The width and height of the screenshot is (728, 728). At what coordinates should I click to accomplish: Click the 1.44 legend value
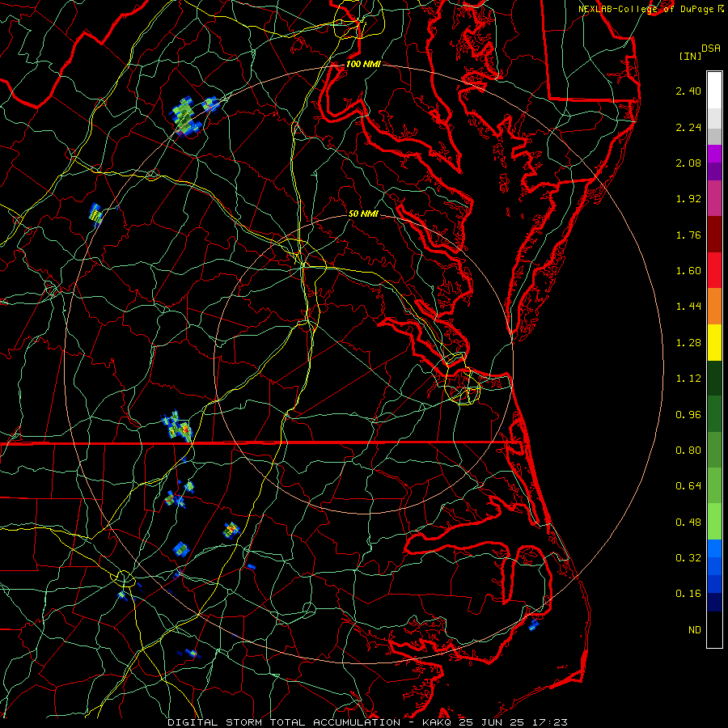tap(688, 307)
